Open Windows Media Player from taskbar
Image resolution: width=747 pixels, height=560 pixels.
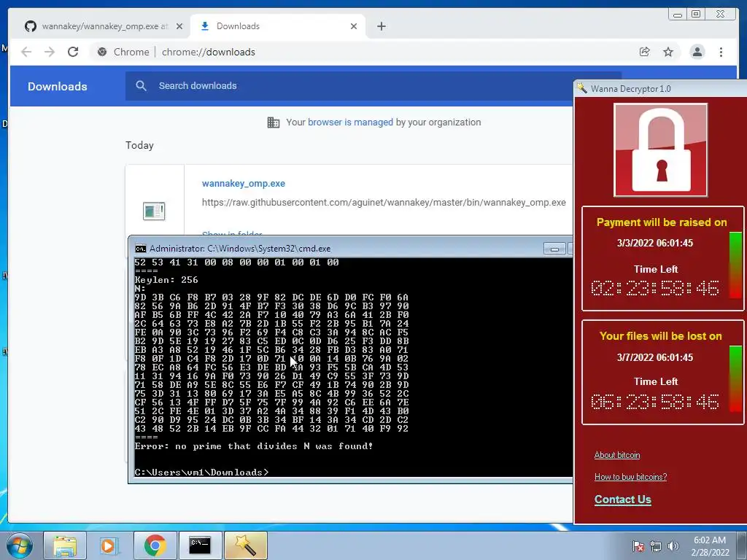[109, 545]
